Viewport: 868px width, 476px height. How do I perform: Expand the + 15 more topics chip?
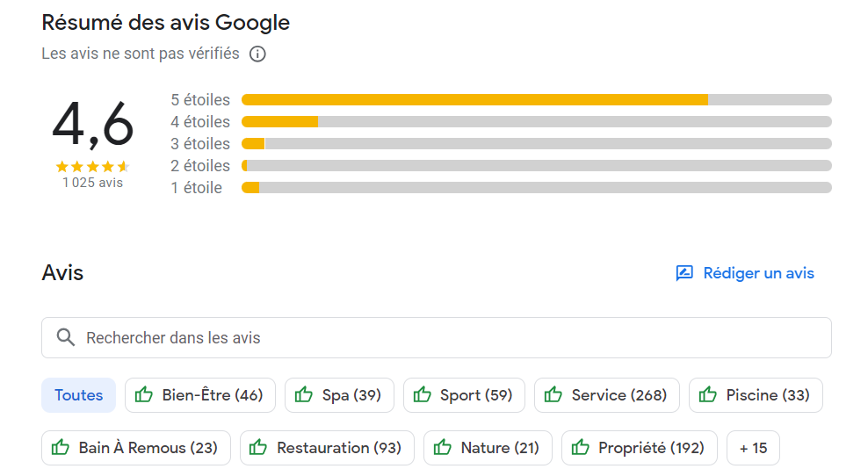(753, 448)
